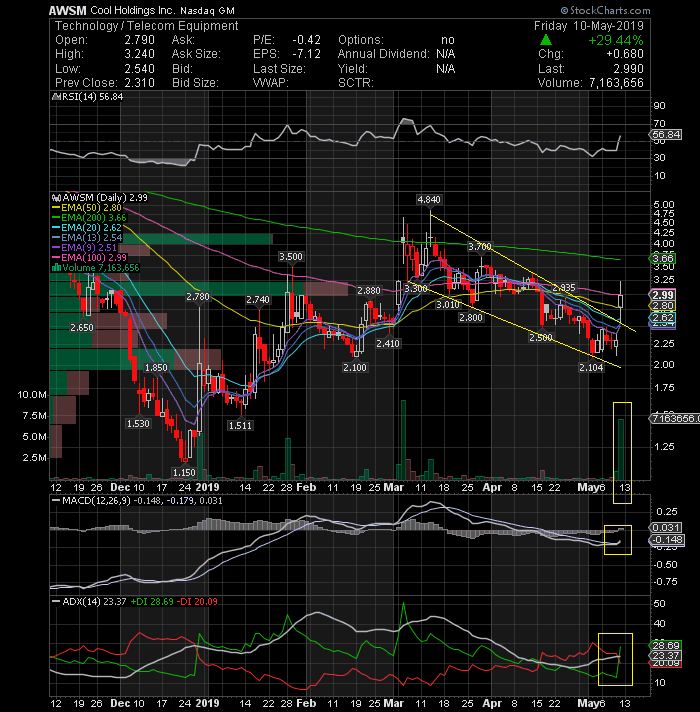700x712 pixels.
Task: Click the SCTR label in the header
Action: pyautogui.click(x=355, y=83)
